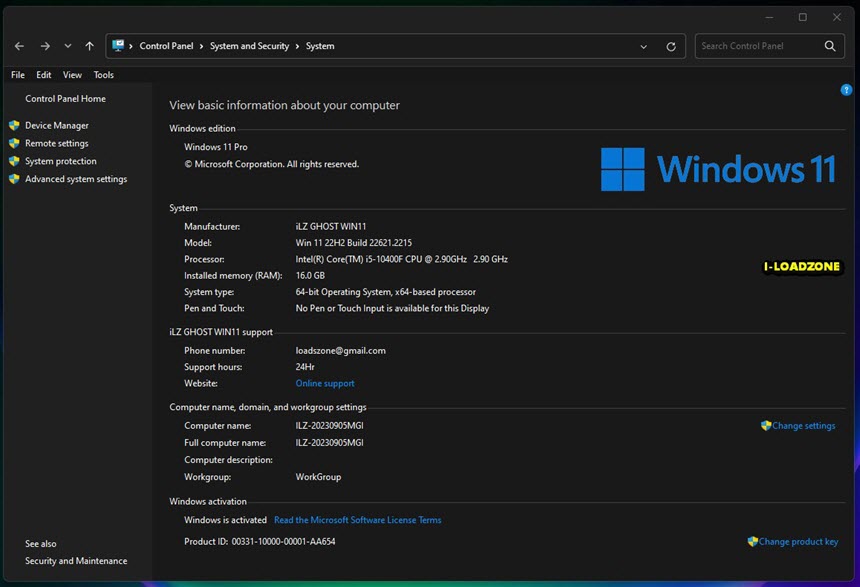
Task: Expand the address bar history dropdown
Action: point(643,47)
